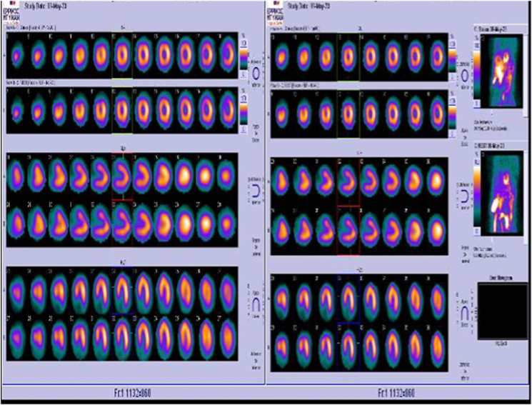532x405 pixels.
Task: Click lower threshold box below left rest color bar
Action: pyautogui.click(x=244, y=129)
